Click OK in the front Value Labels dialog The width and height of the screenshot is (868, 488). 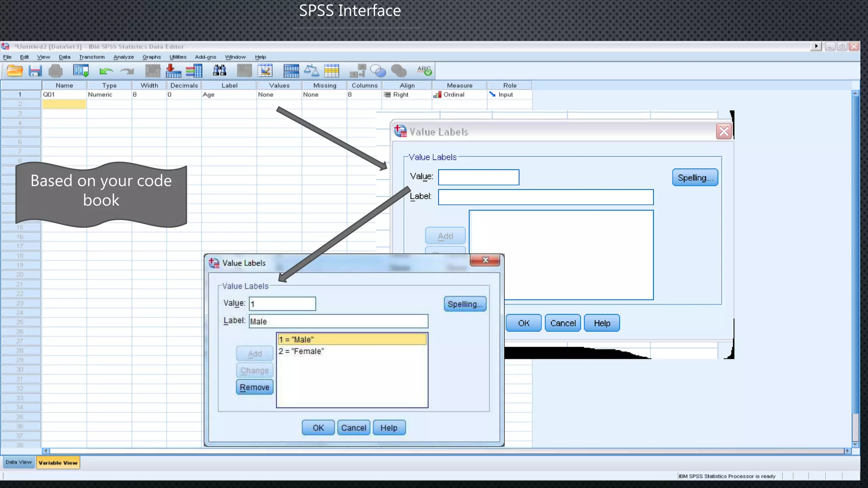coord(318,428)
